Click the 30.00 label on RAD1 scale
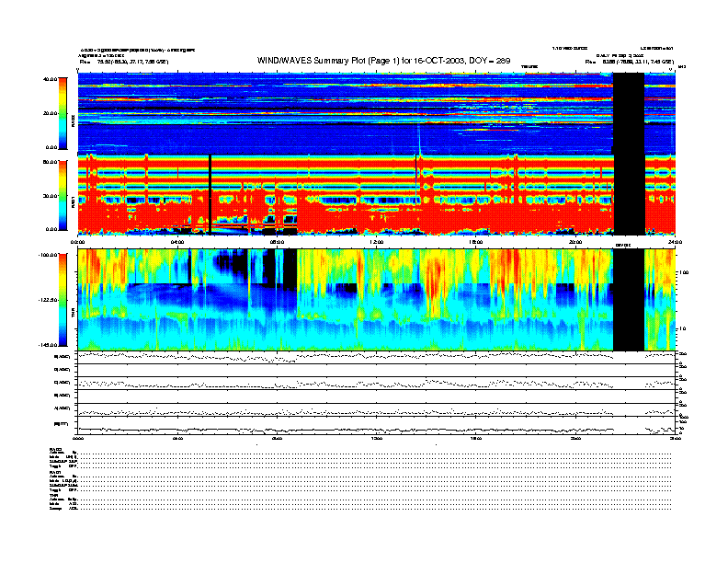Screen dimensions: 728x563 tap(50, 196)
